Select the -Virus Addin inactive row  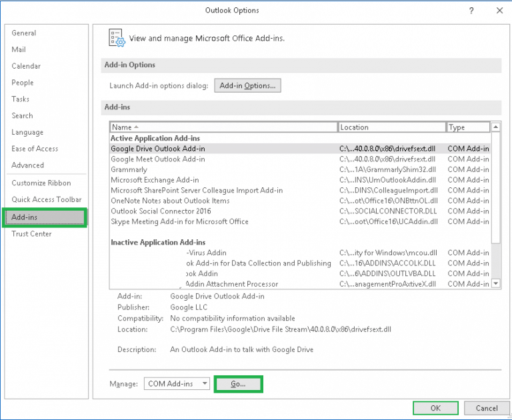pyautogui.click(x=300, y=253)
